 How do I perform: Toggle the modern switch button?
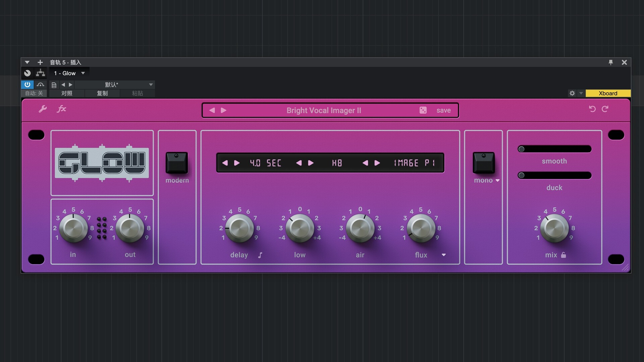tap(177, 163)
